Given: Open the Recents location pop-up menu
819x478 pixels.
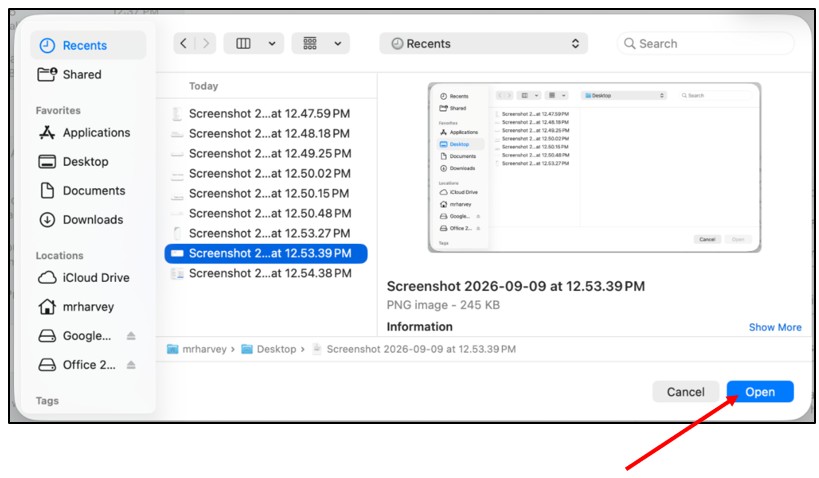Looking at the screenshot, I should [x=483, y=43].
